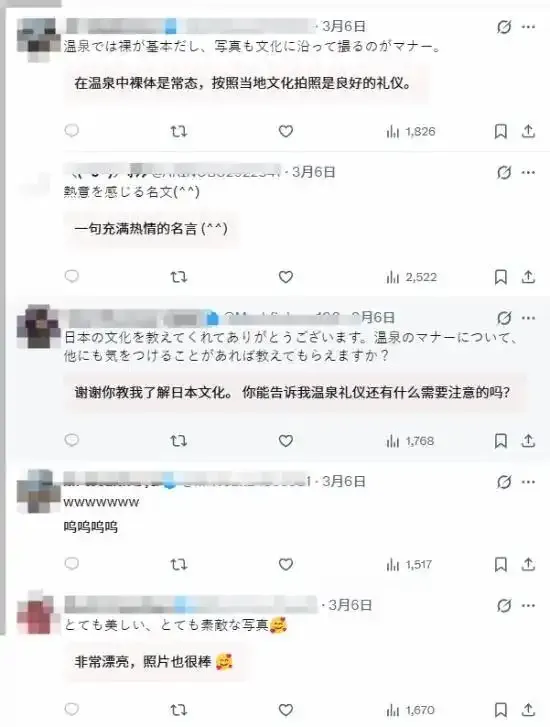
Task: Retweet the wwwwwwww tweet
Action: tap(179, 564)
